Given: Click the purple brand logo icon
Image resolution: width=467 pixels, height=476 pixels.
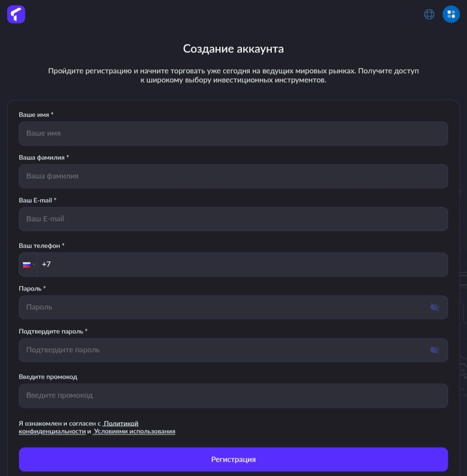Looking at the screenshot, I should pyautogui.click(x=16, y=14).
